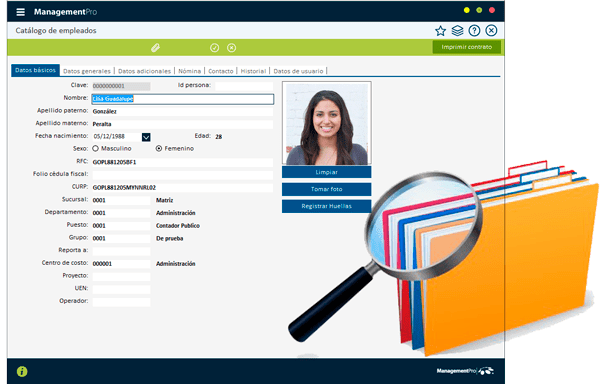
Task: Click the Sucursal code field
Action: coord(121,200)
